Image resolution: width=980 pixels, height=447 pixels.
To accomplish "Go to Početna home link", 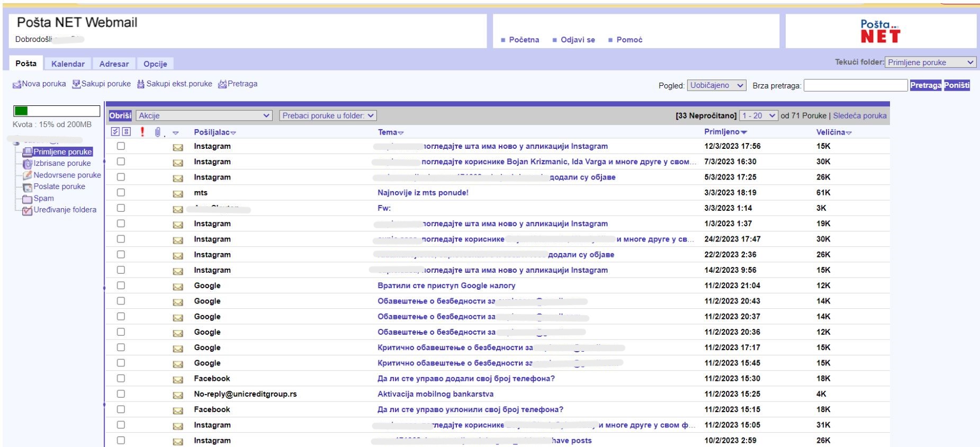I will point(524,40).
